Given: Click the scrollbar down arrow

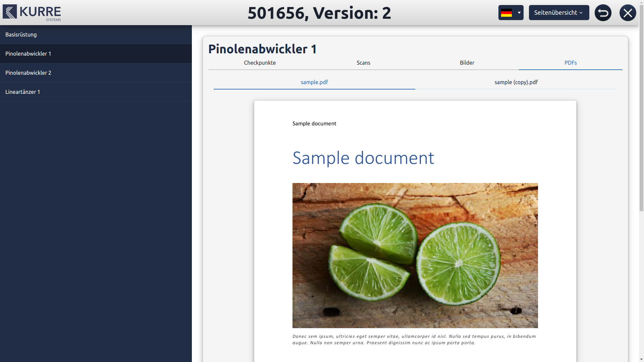Looking at the screenshot, I should click(x=641, y=359).
